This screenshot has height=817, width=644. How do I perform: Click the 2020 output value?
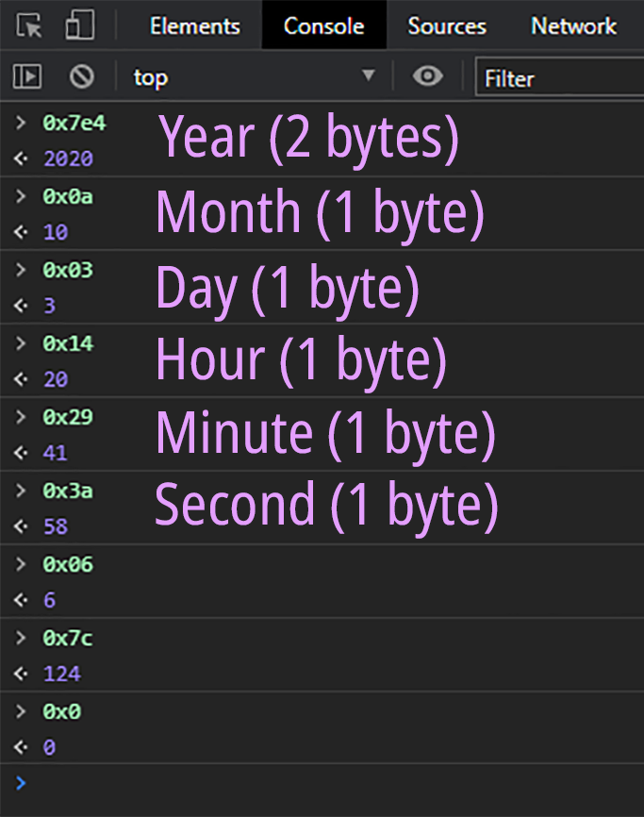(68, 158)
